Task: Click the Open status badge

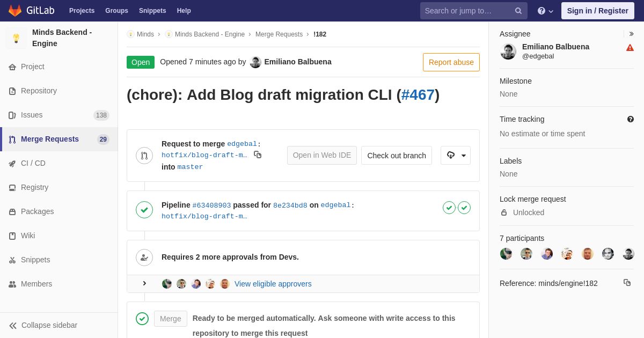Action: point(141,62)
